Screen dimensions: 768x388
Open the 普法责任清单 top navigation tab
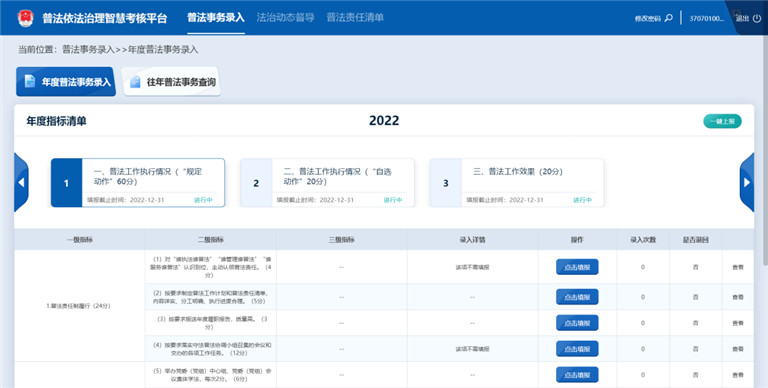coord(355,18)
